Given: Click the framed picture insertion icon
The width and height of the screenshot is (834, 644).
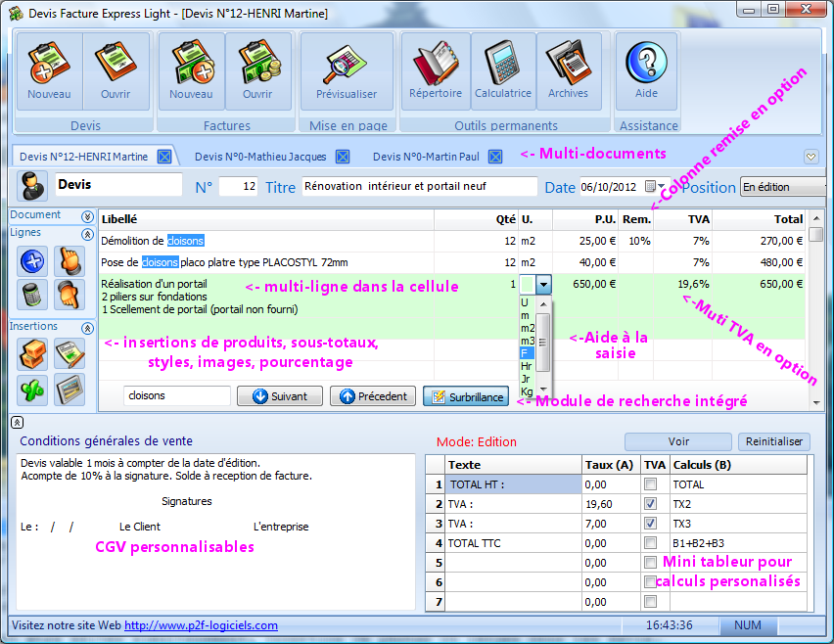Looking at the screenshot, I should 69,390.
